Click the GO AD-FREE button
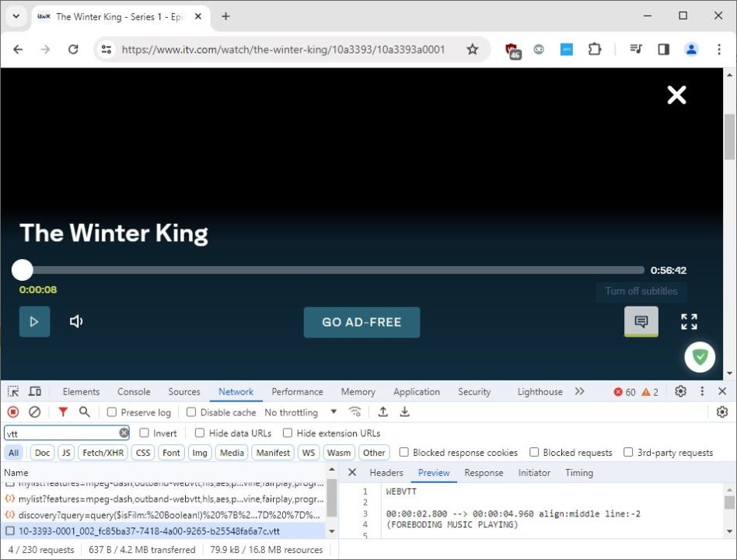Viewport: 737px width, 560px height. click(x=362, y=322)
